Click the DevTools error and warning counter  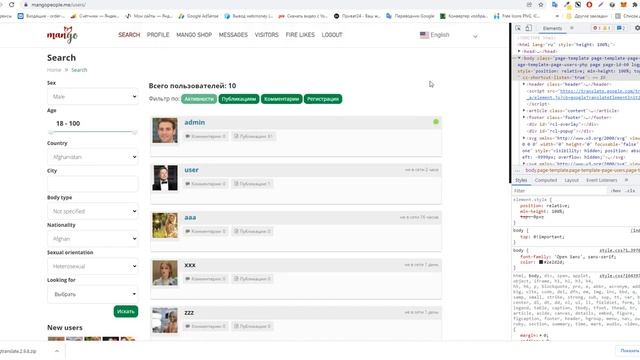[601, 28]
